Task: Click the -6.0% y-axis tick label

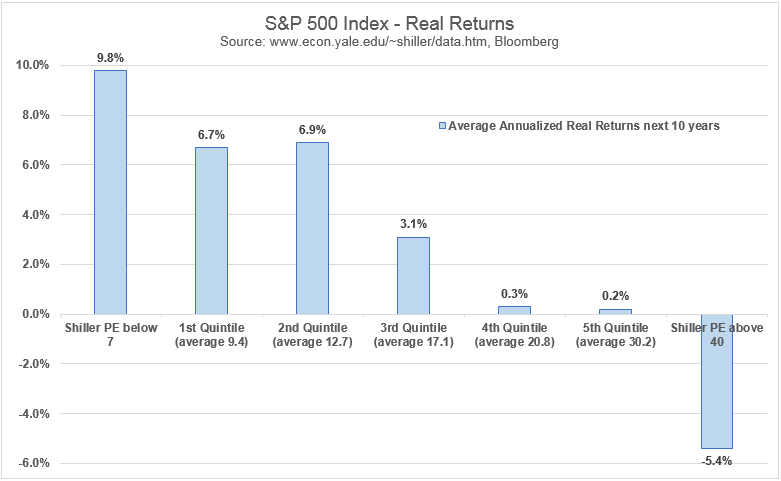Action: (33, 463)
